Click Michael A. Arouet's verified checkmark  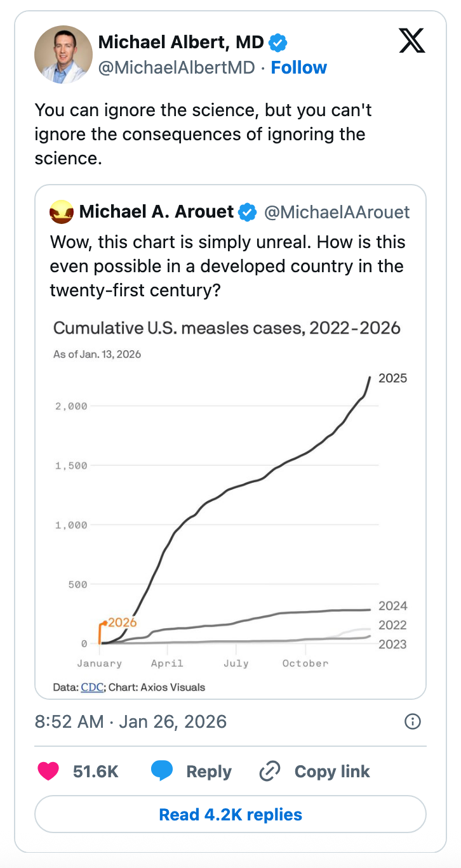248,213
